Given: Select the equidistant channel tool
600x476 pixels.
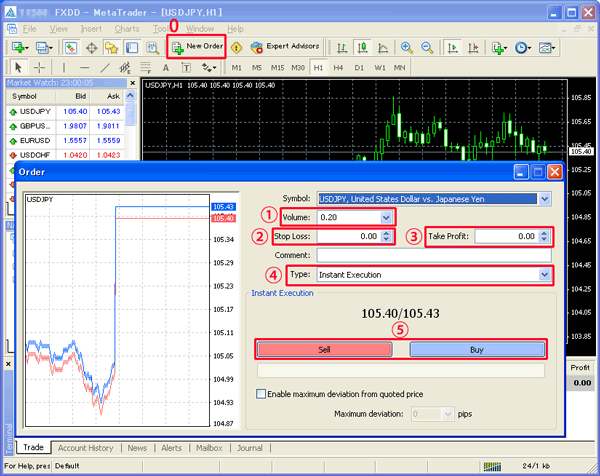Looking at the screenshot, I should (125, 68).
